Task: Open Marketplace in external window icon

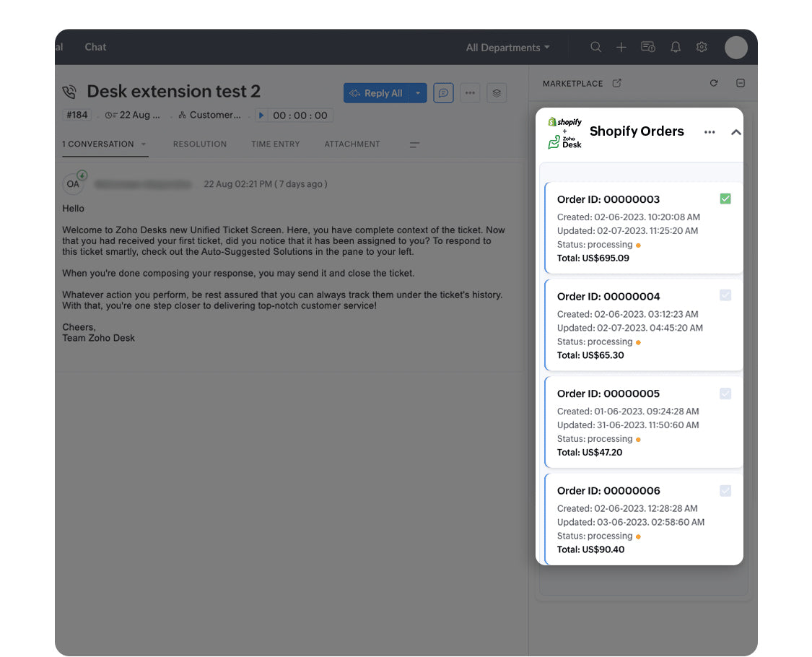Action: pos(617,83)
